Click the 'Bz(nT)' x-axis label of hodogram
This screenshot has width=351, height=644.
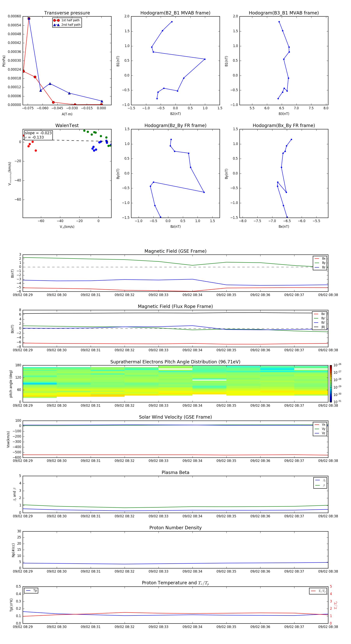(175, 227)
